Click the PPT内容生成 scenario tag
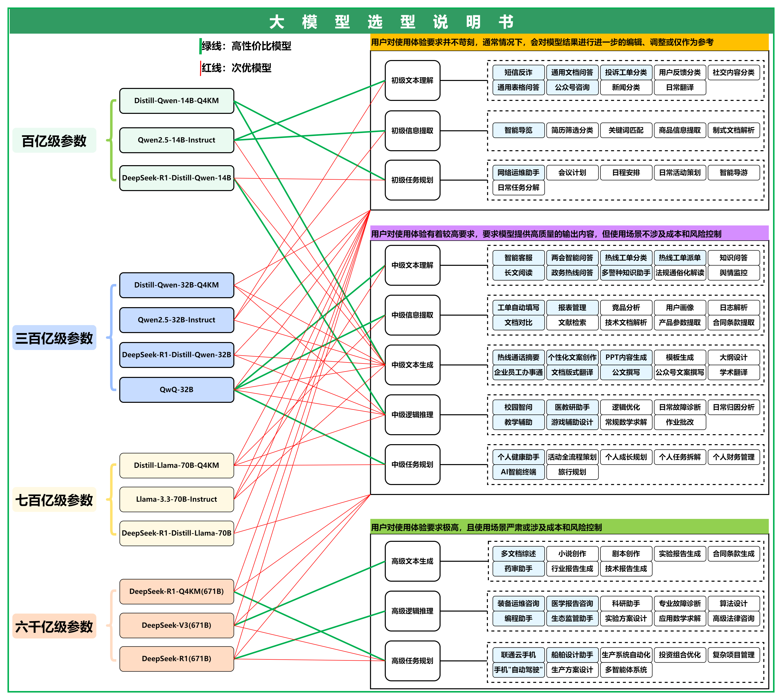The height and width of the screenshot is (700, 782). [626, 357]
